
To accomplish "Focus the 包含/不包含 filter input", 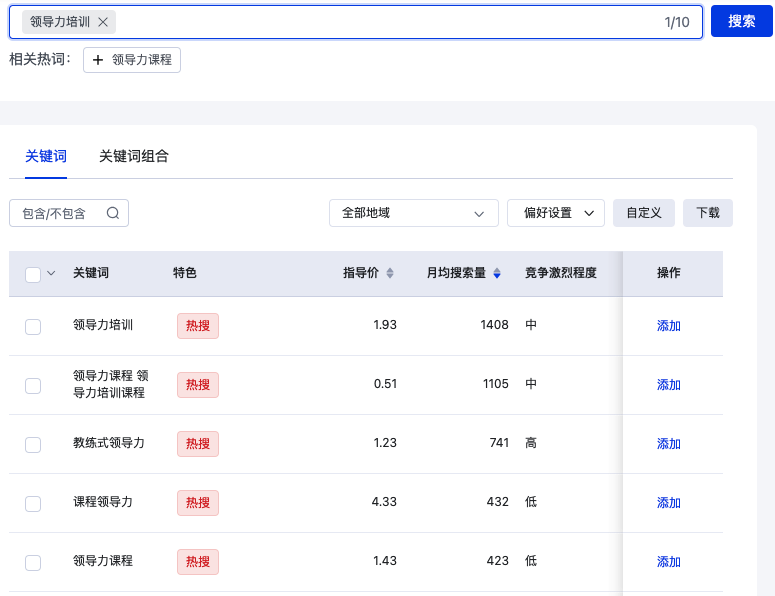I will pos(69,213).
